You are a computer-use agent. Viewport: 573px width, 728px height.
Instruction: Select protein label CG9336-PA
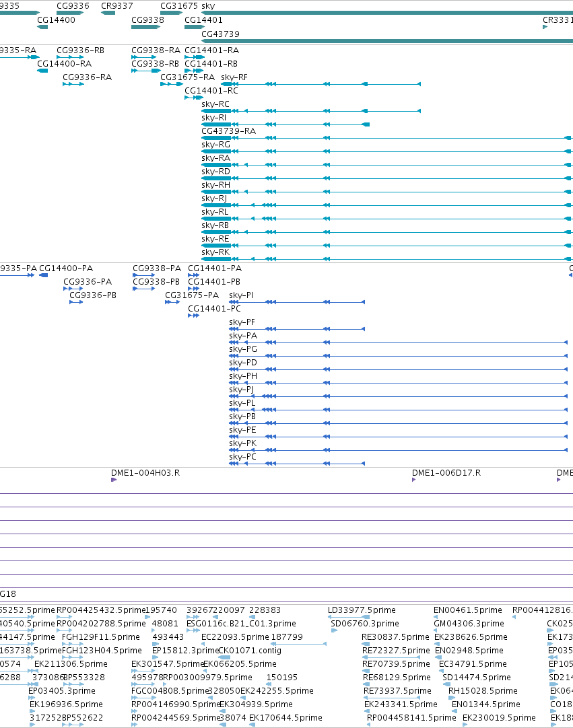88,282
